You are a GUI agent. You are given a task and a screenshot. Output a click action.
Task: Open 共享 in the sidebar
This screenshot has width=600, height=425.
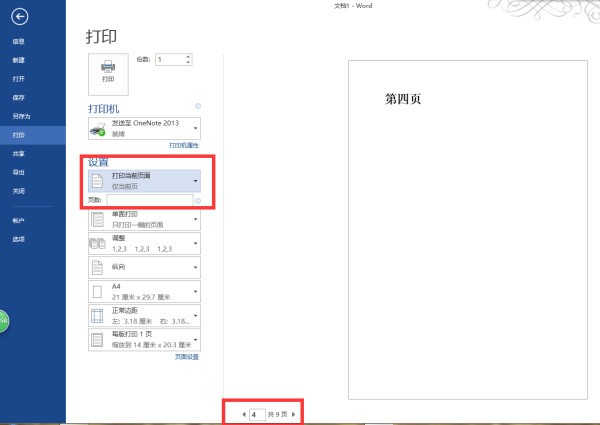[x=18, y=154]
